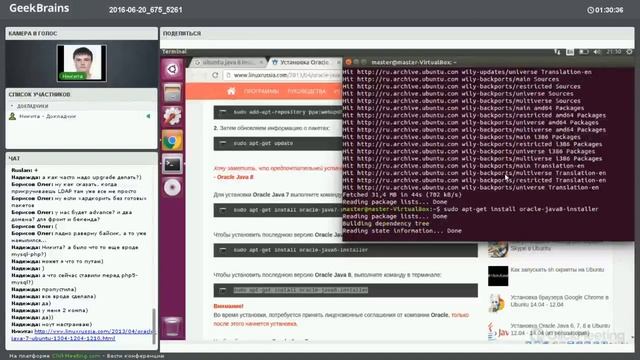
Task: Click the ClickMeeting.com link in the footer
Action: click(x=76, y=356)
